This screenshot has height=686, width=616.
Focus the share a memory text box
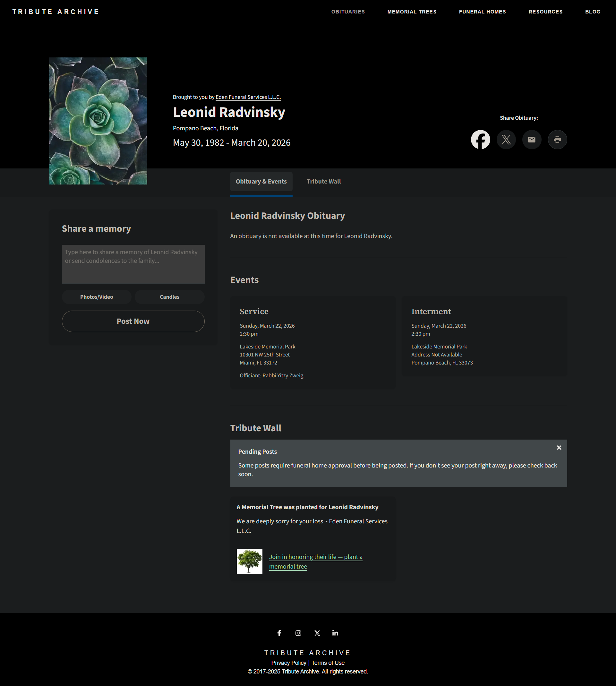coord(133,264)
